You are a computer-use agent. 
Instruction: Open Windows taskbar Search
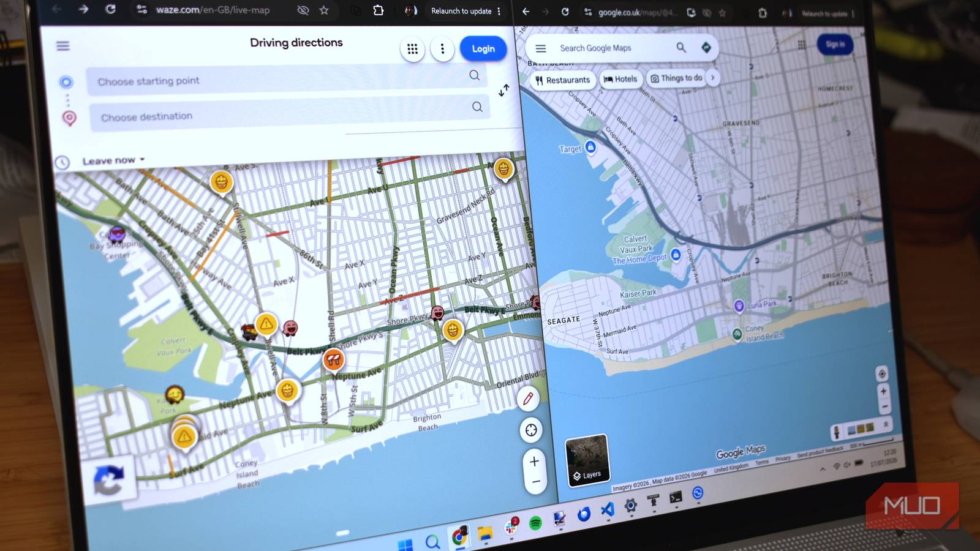click(432, 541)
